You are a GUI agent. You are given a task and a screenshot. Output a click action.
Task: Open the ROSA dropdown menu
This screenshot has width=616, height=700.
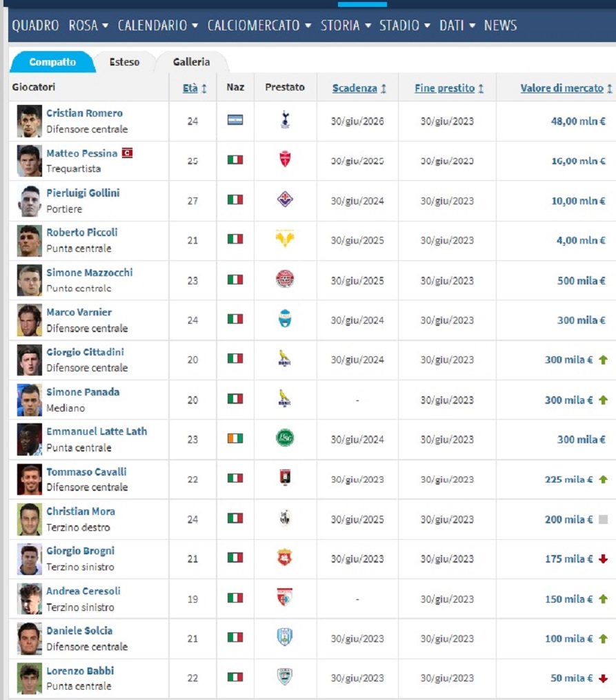(x=88, y=26)
